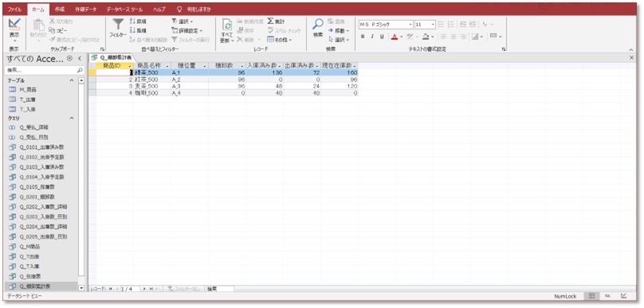Sort descending with 降順
Image resolution: width=644 pixels, height=308 pixels.
click(139, 30)
